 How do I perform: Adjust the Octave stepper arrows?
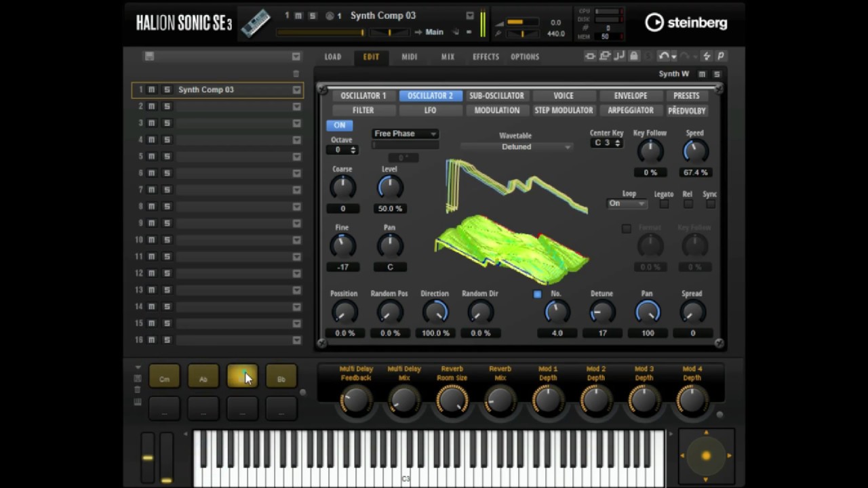pyautogui.click(x=353, y=150)
